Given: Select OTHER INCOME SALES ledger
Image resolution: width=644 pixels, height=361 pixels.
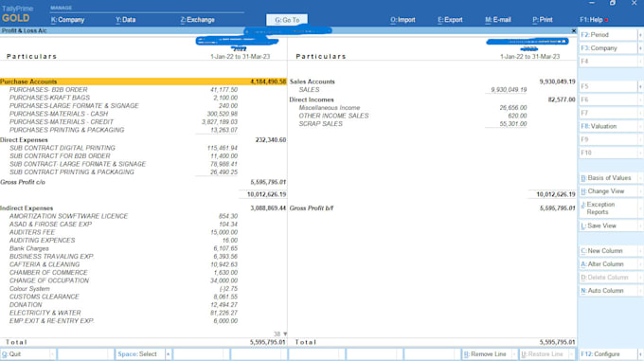Looking at the screenshot, I should pyautogui.click(x=334, y=116).
